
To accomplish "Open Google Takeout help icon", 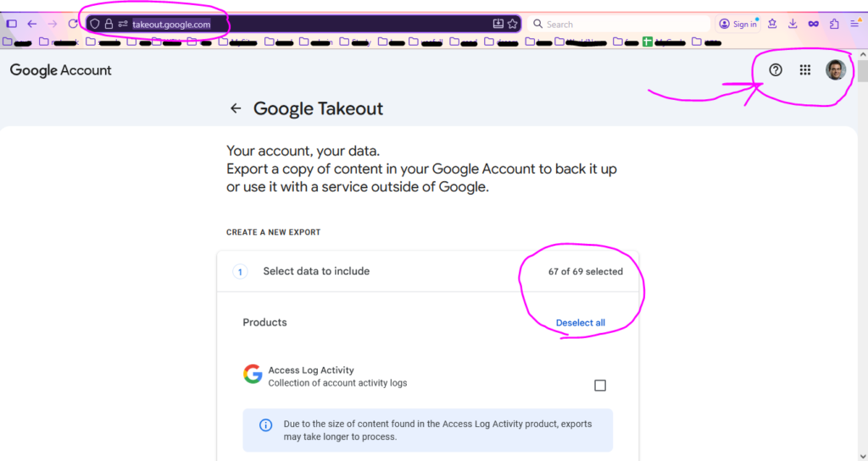I will click(x=776, y=70).
